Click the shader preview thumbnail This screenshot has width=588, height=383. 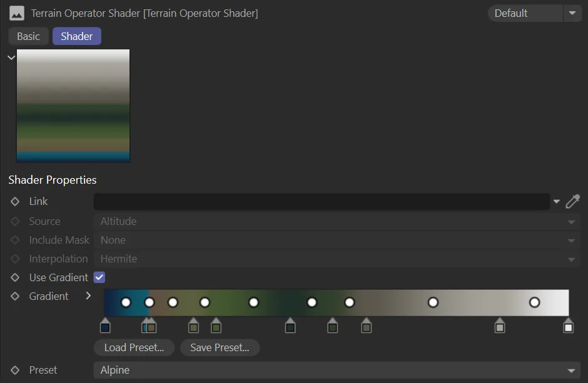[73, 106]
